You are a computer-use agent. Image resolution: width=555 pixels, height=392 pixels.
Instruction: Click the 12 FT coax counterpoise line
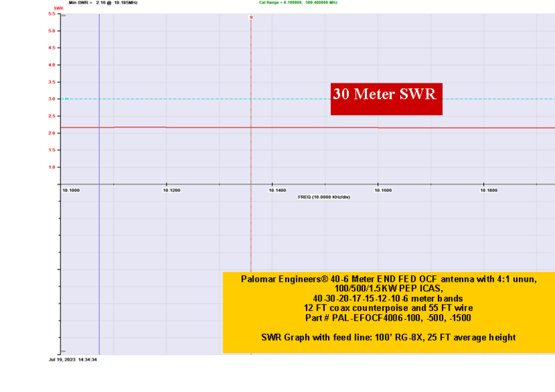[x=388, y=308]
